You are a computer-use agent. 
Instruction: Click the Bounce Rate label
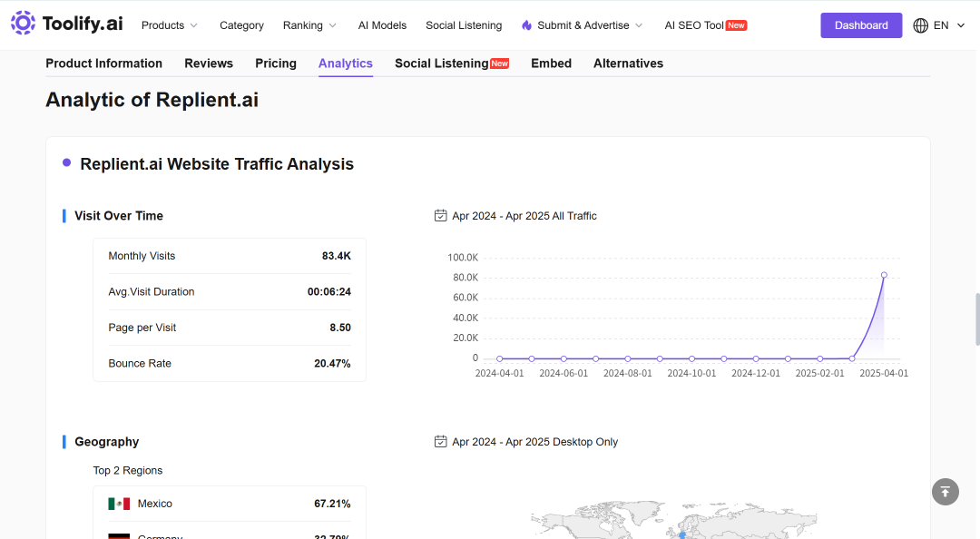click(140, 363)
